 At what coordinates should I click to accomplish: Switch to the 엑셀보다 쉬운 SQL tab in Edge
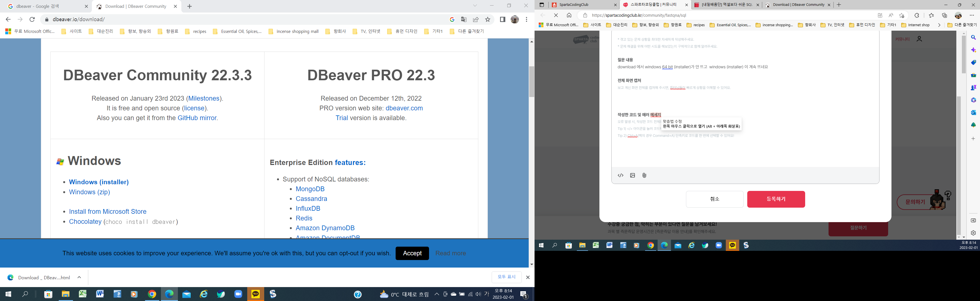pos(726,5)
